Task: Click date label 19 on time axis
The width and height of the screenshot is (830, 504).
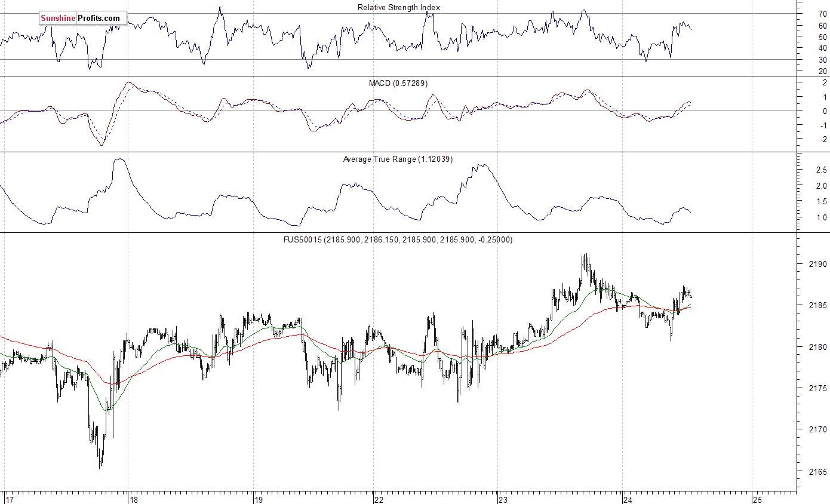Action: (259, 499)
